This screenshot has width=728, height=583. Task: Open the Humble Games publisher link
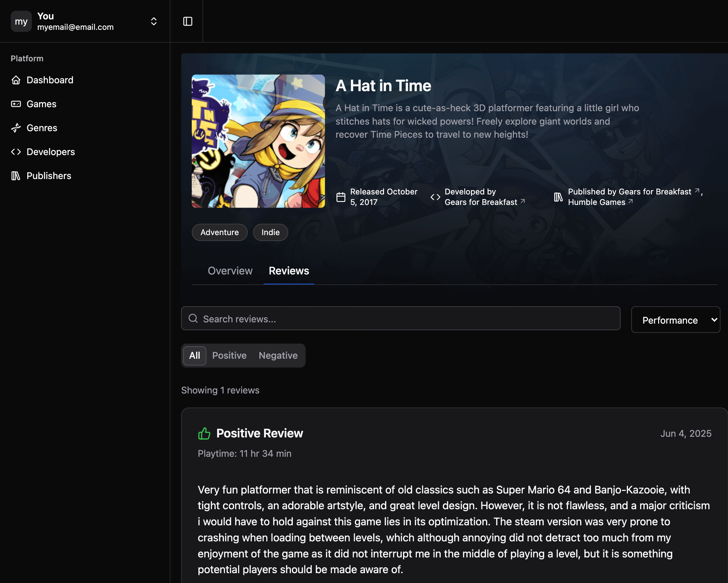[597, 202]
